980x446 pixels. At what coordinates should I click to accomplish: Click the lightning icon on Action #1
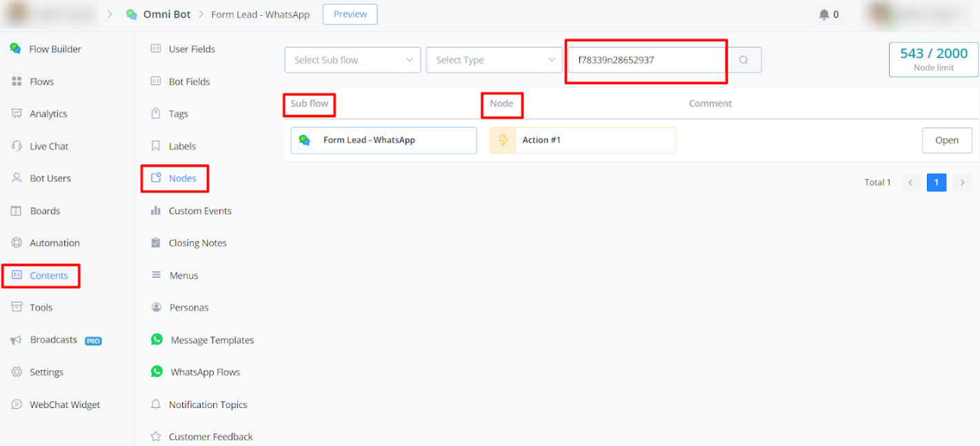503,140
